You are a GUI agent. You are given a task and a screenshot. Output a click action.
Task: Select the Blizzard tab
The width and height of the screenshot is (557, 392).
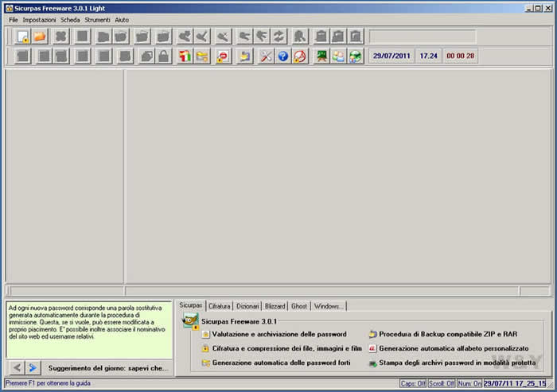click(x=275, y=306)
